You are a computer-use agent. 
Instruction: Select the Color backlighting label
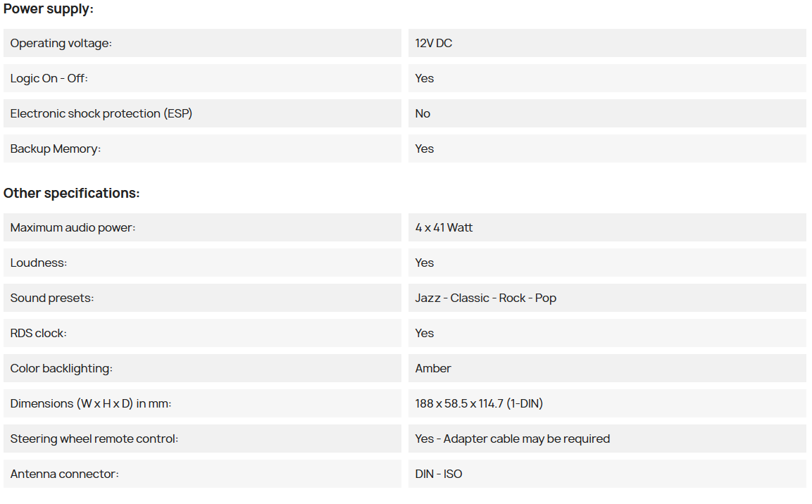[61, 368]
